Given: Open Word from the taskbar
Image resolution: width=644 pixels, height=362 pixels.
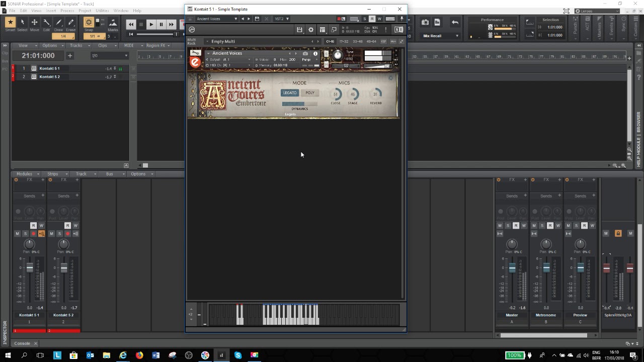Looking at the screenshot, I should tap(155, 355).
